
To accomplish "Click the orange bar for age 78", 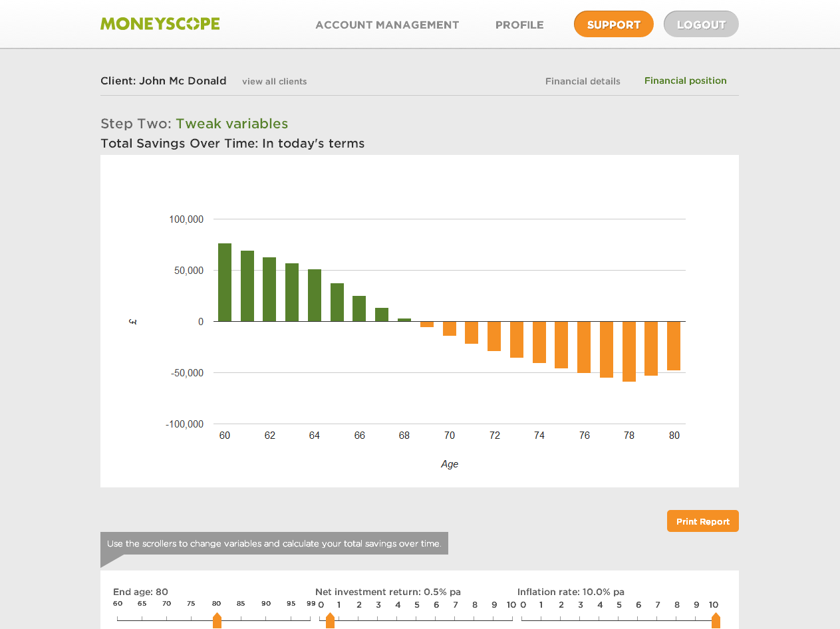I will pyautogui.click(x=629, y=351).
